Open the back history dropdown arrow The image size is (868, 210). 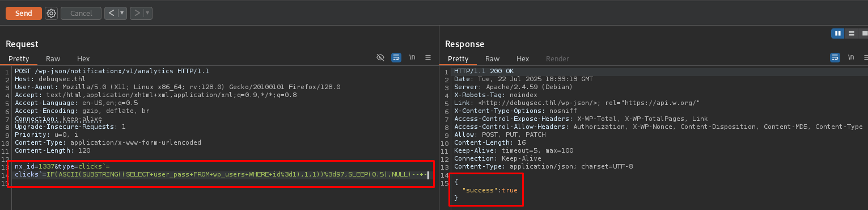click(122, 13)
